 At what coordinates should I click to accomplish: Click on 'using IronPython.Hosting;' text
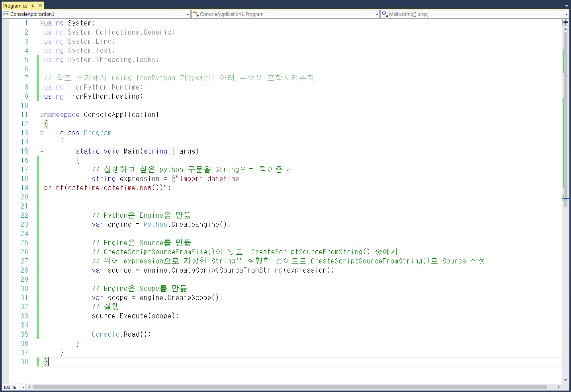pyautogui.click(x=93, y=96)
